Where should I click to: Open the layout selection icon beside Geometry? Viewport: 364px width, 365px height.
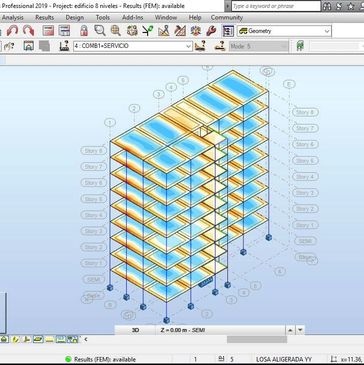(228, 31)
